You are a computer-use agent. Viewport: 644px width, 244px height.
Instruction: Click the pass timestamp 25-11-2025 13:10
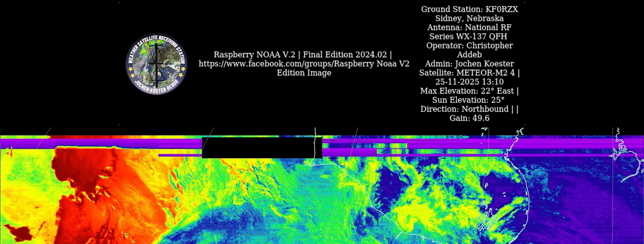(469, 82)
